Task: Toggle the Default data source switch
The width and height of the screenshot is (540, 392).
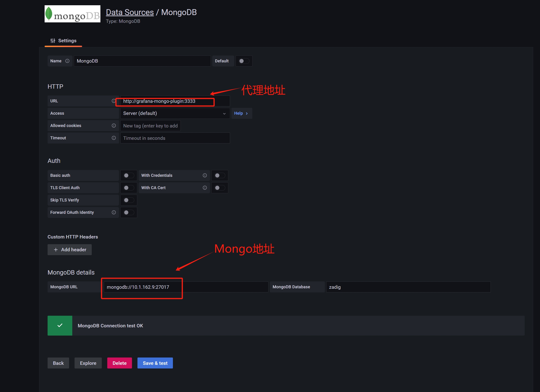Action: [244, 61]
